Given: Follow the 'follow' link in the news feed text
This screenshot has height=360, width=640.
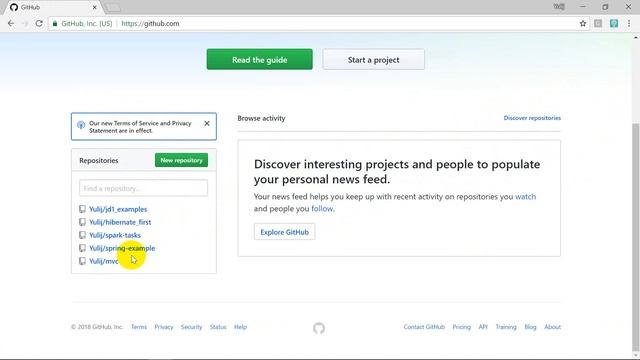Looking at the screenshot, I should 322,209.
